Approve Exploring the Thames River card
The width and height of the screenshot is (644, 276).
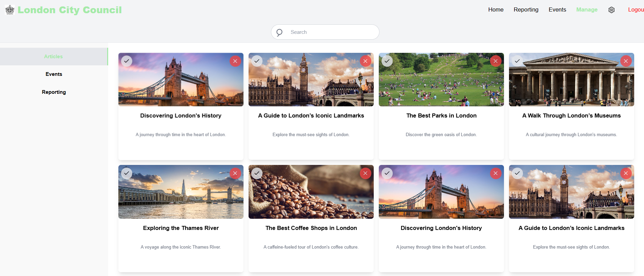(x=127, y=173)
